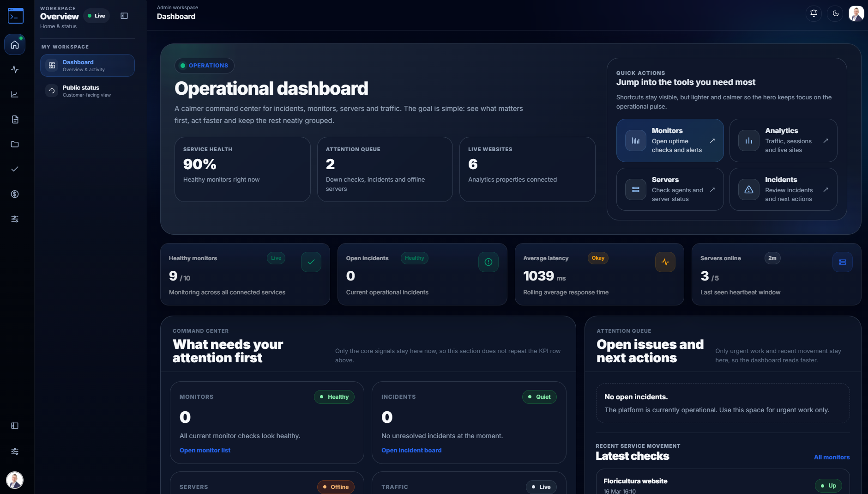The height and width of the screenshot is (494, 868).
Task: Open the analytics chart icon in the sidebar
Action: click(15, 94)
